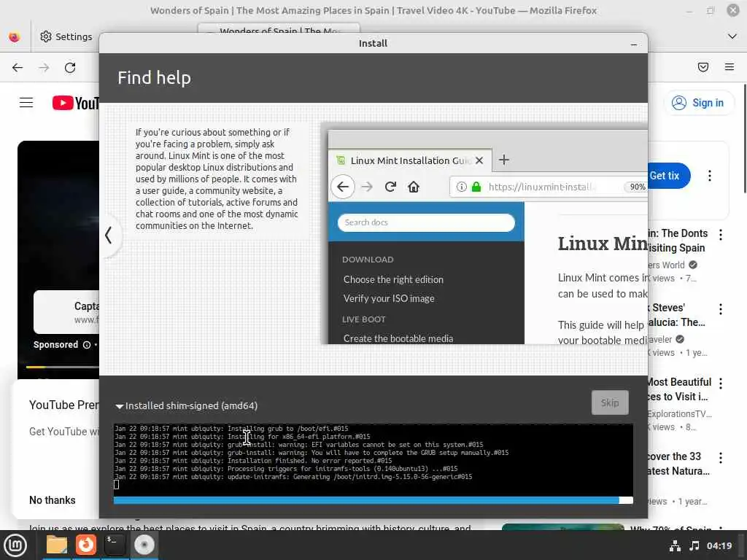The width and height of the screenshot is (747, 560).
Task: Click the network tray icon
Action: (675, 546)
